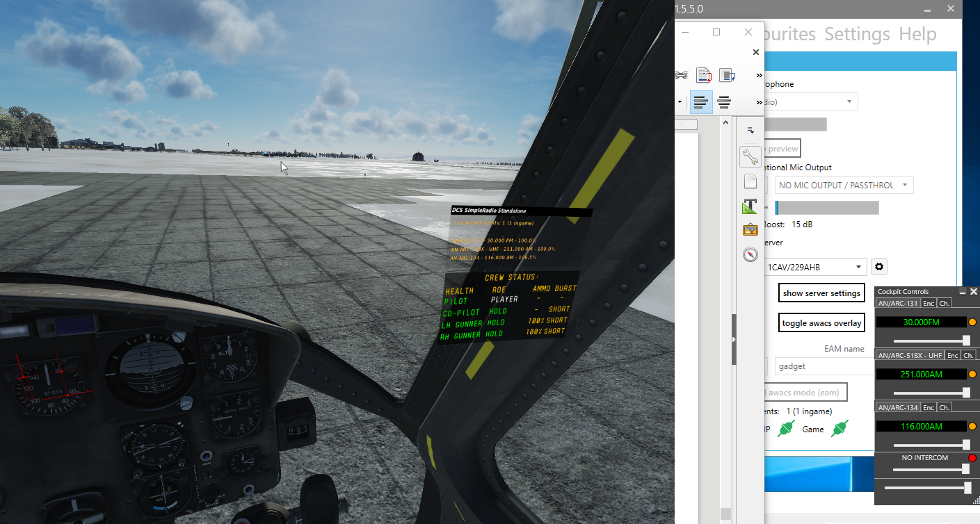980x524 pixels.
Task: Click the CREW STATUS heading in game
Action: (511, 277)
